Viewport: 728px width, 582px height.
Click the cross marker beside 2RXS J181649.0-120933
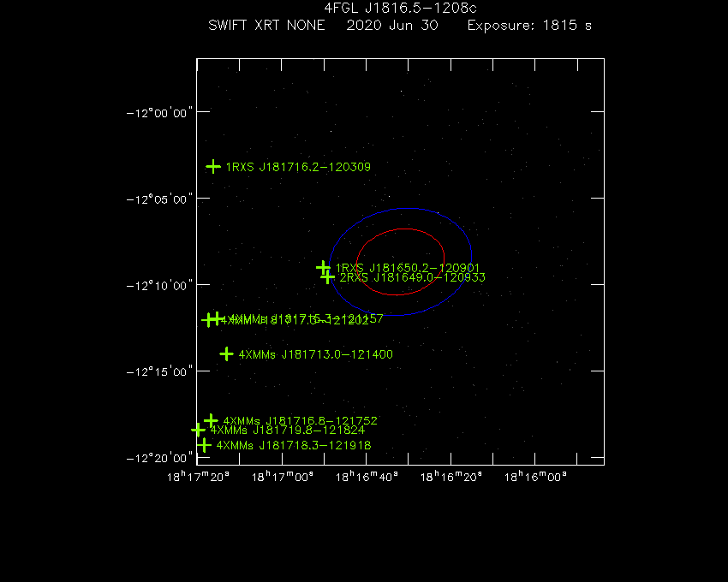[x=328, y=277]
